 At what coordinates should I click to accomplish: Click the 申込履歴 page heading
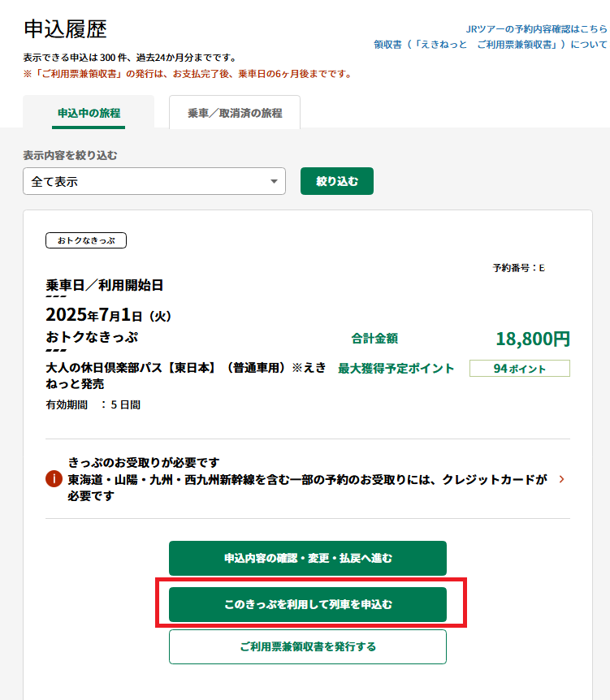[65, 29]
